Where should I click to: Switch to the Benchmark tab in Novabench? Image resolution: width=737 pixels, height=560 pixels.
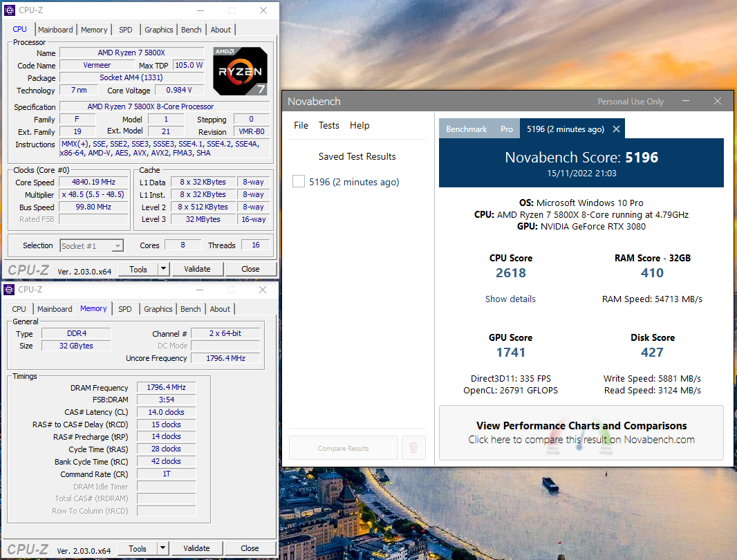[x=466, y=129]
